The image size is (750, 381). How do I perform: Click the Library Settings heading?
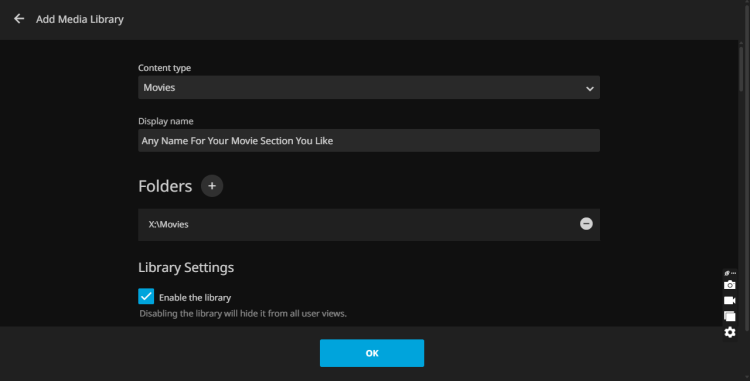click(x=186, y=267)
